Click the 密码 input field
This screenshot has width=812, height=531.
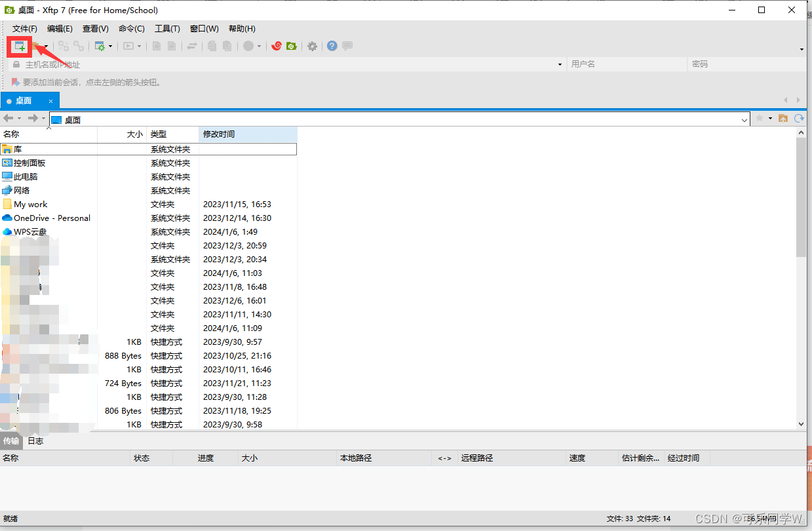(x=747, y=64)
